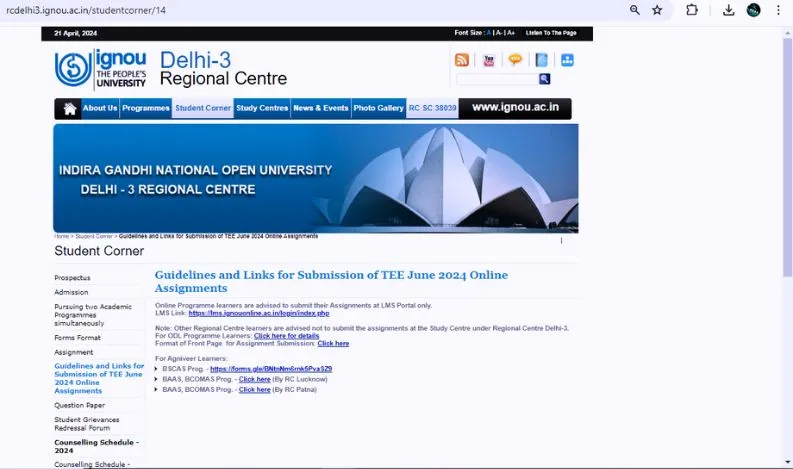Open the About Us menu
The height and width of the screenshot is (469, 793).
100,108
